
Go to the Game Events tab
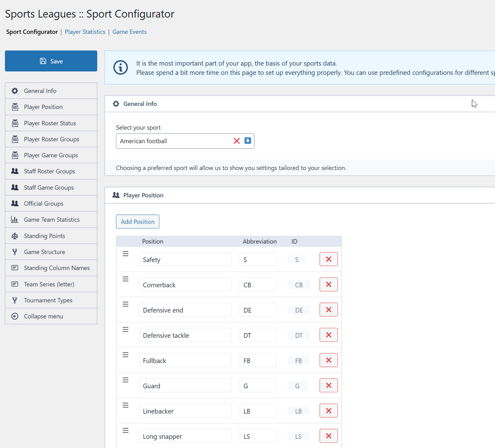click(x=129, y=32)
